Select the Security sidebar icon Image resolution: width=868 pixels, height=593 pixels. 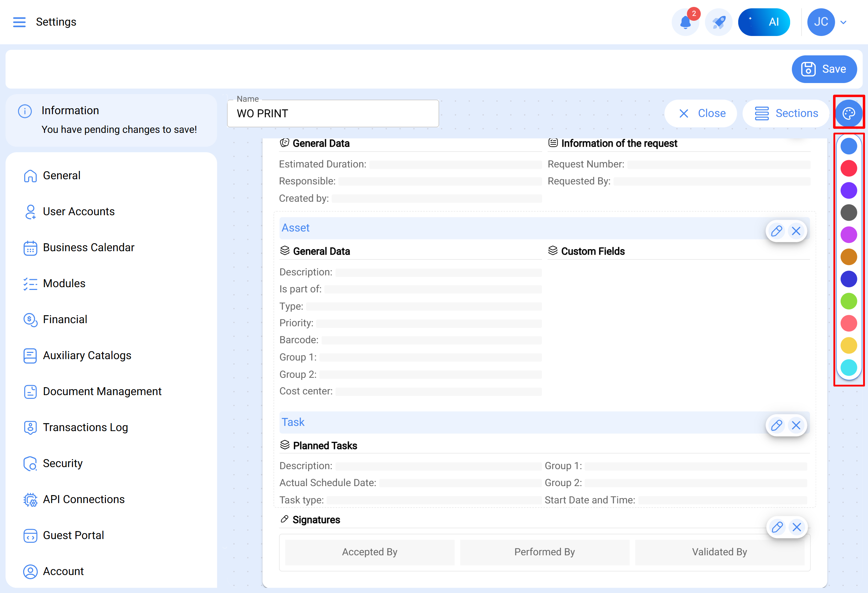(x=30, y=463)
